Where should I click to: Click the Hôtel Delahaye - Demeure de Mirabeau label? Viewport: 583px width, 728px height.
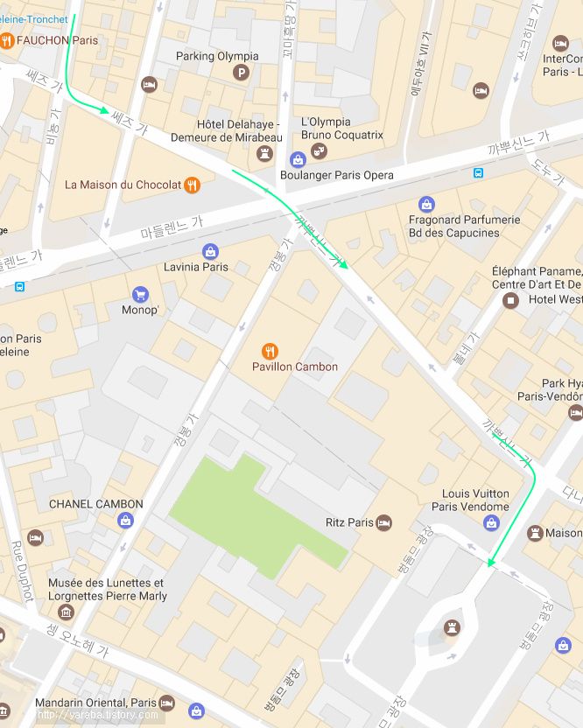tap(227, 131)
